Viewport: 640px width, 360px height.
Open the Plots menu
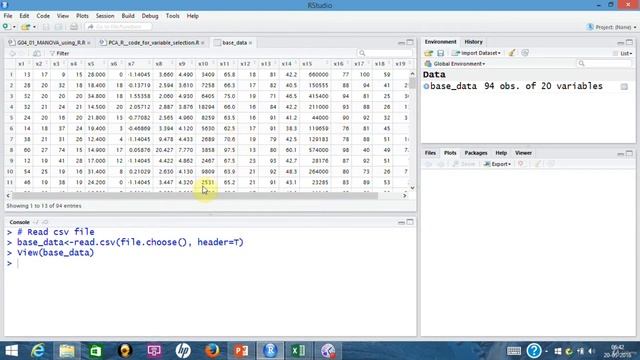pos(82,16)
